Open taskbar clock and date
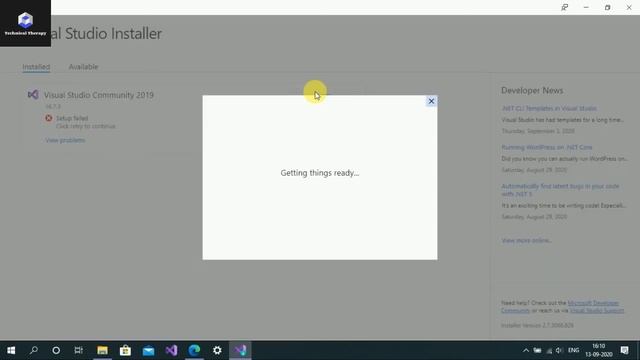The height and width of the screenshot is (360, 640). (x=599, y=350)
